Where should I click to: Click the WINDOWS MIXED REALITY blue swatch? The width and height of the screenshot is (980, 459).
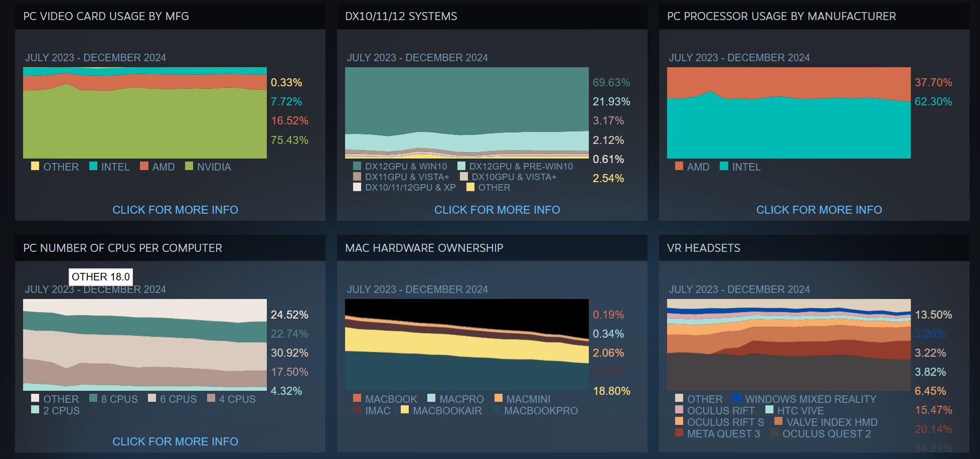[737, 398]
